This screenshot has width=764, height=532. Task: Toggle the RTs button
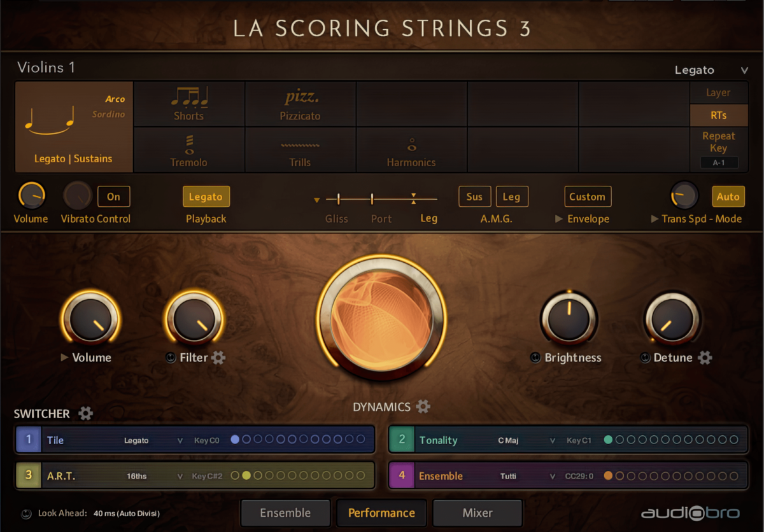(719, 116)
